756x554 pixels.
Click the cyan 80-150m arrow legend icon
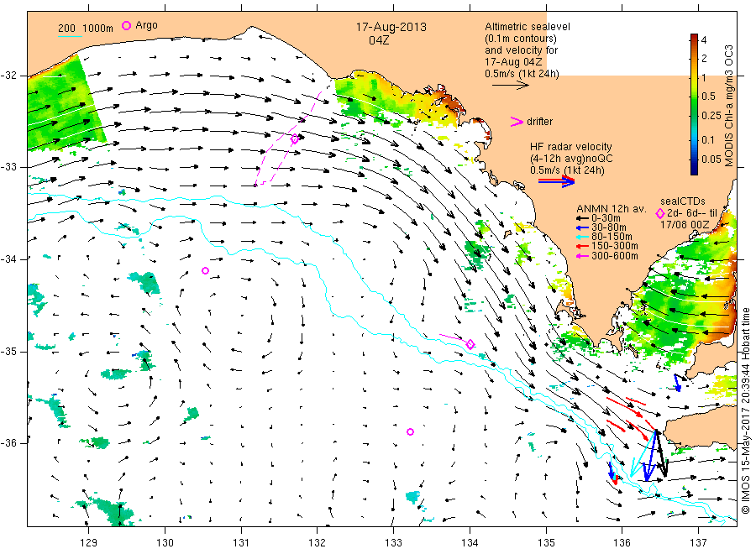(582, 237)
